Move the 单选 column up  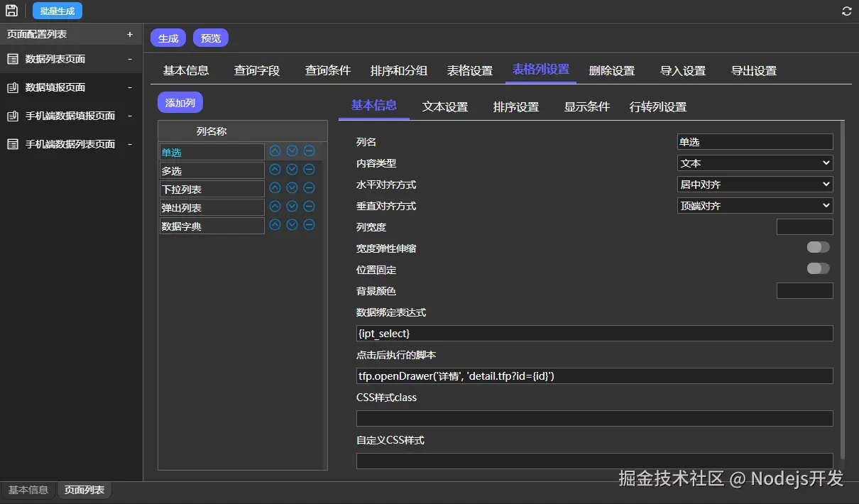[275, 151]
